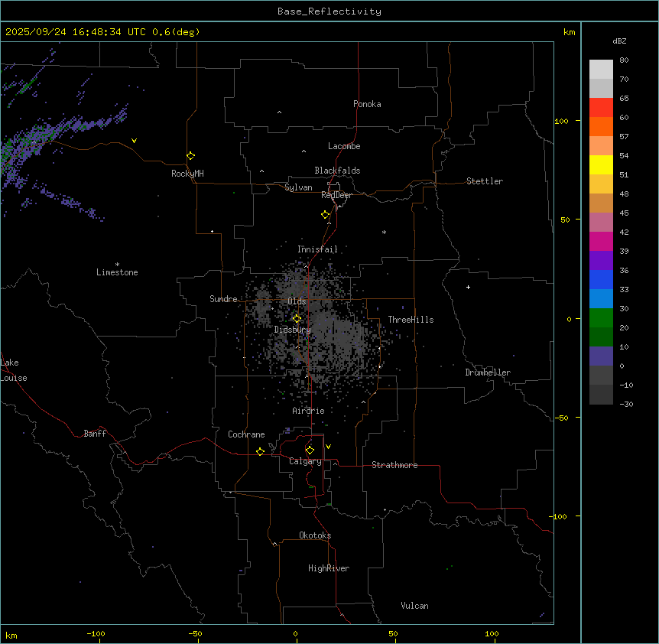The image size is (659, 644).
Task: Click the Drumheller city label
Action: pos(488,373)
